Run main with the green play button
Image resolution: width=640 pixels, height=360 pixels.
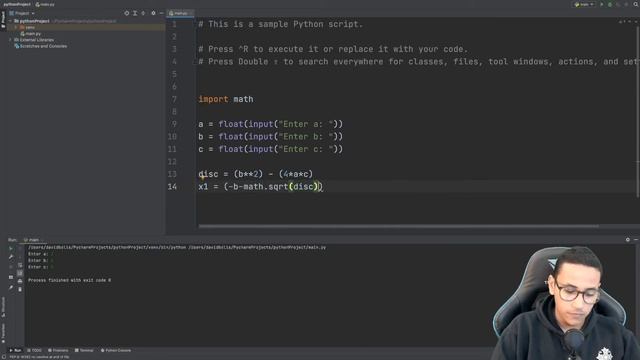click(x=602, y=4)
